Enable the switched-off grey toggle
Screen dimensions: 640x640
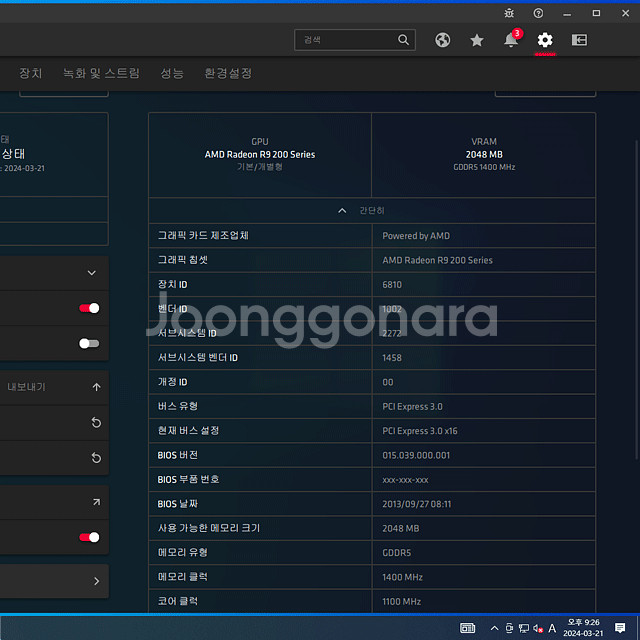[x=89, y=343]
